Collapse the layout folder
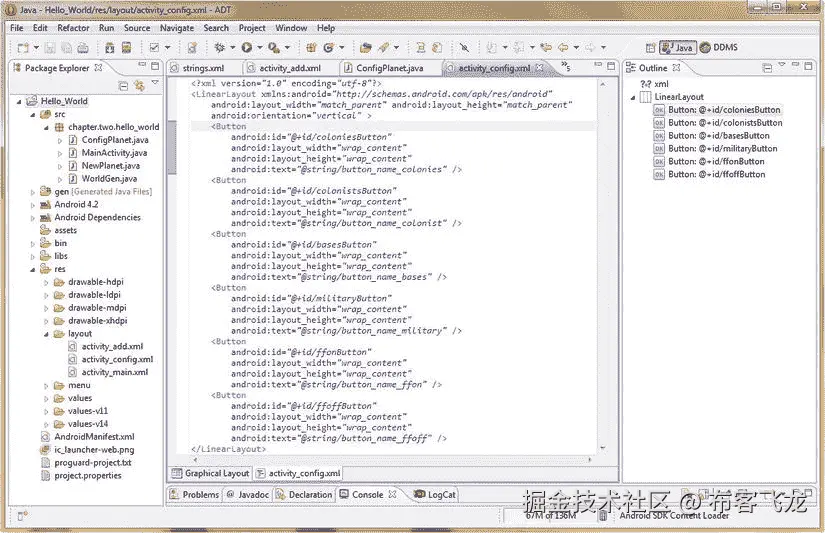Screen dimensions: 825x533 (46, 334)
